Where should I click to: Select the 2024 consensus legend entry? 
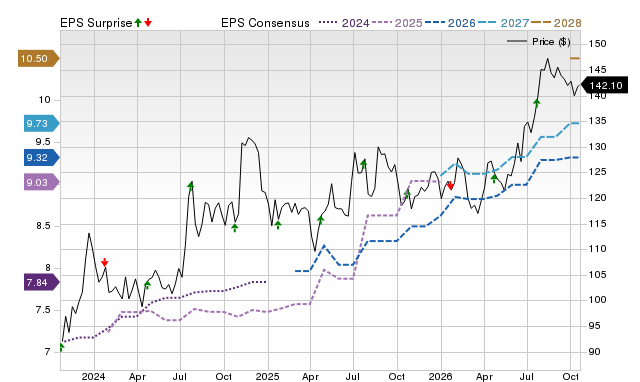tap(344, 23)
